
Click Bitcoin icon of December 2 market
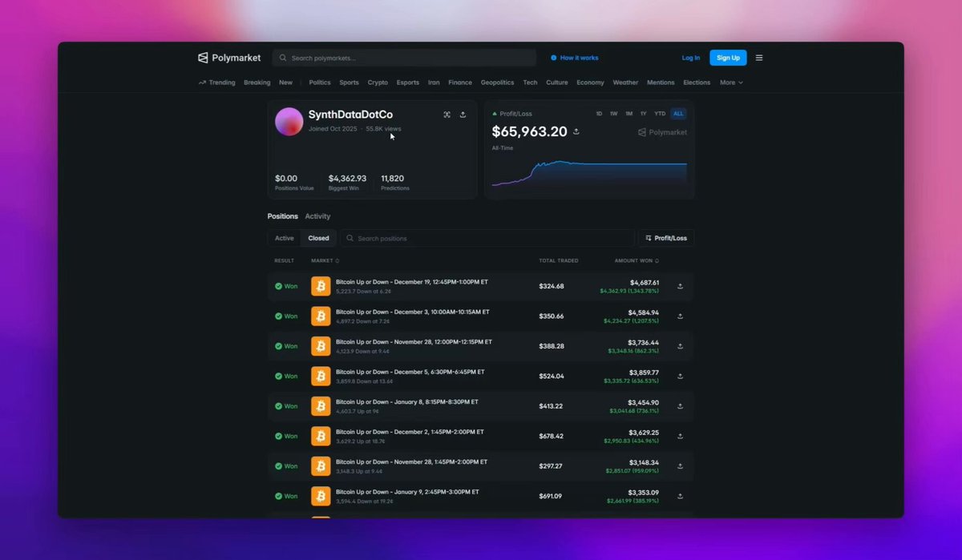321,436
